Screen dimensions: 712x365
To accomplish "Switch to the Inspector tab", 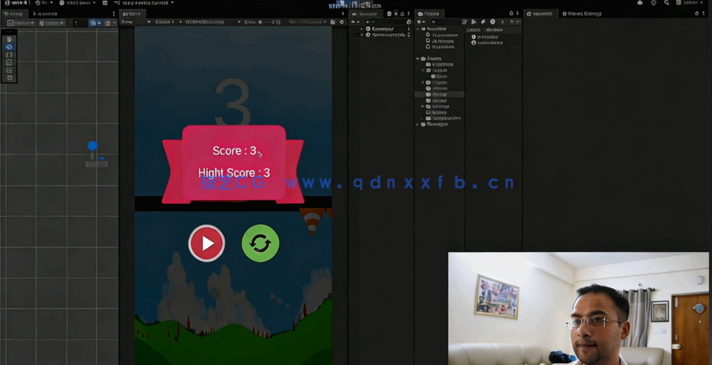I will pyautogui.click(x=540, y=14).
